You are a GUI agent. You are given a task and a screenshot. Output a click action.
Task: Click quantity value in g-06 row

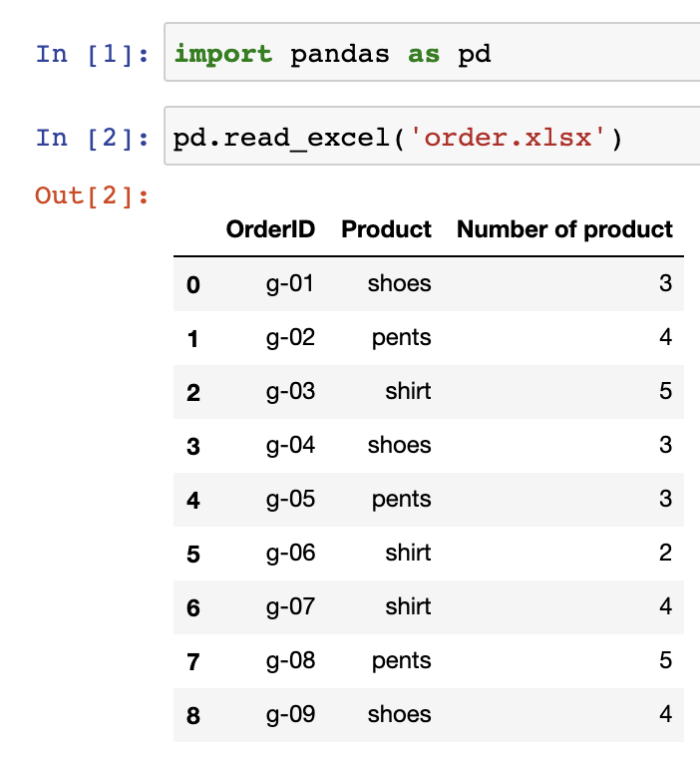[x=666, y=553]
